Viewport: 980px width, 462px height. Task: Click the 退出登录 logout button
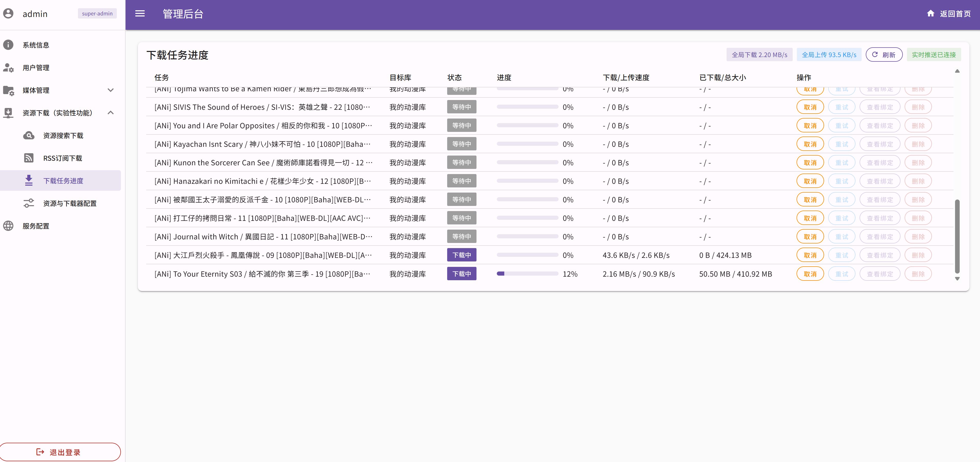tap(60, 452)
